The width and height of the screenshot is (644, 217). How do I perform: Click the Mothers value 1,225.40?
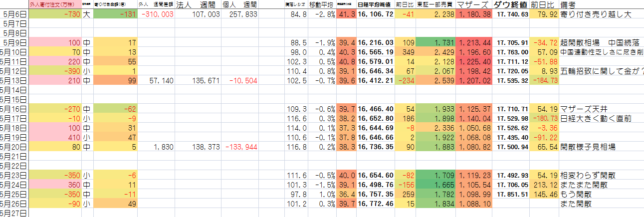[473, 62]
